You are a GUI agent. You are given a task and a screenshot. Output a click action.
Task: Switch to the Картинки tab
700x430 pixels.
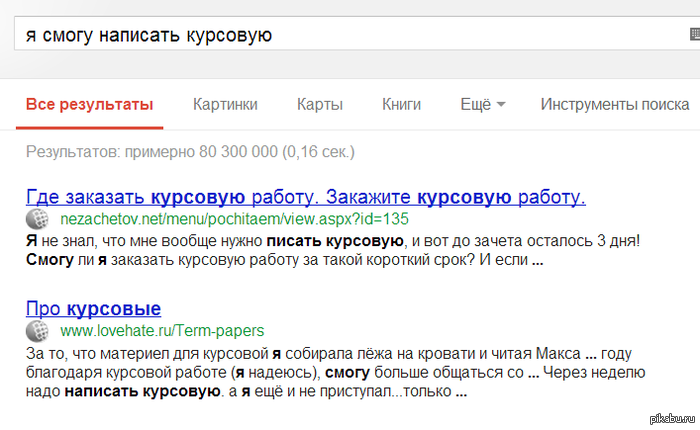pyautogui.click(x=225, y=104)
